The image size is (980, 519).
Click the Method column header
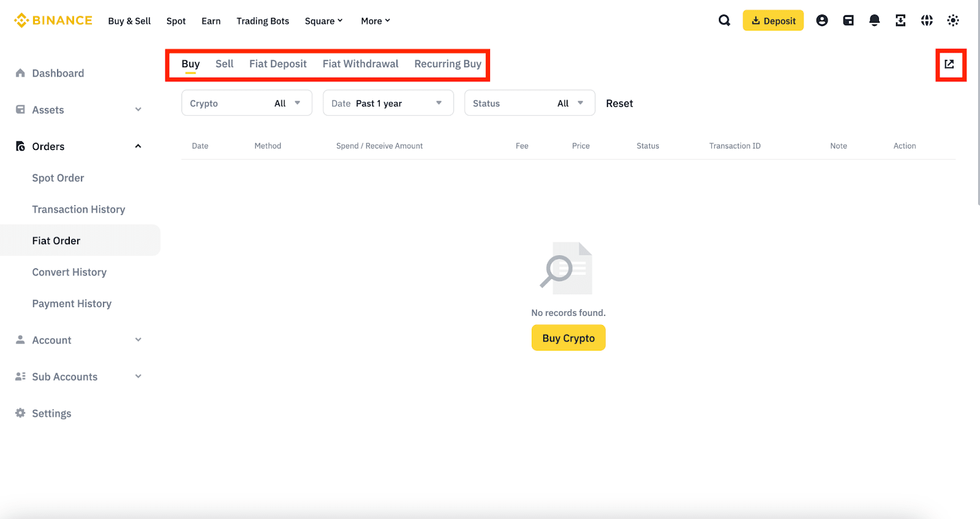(268, 146)
